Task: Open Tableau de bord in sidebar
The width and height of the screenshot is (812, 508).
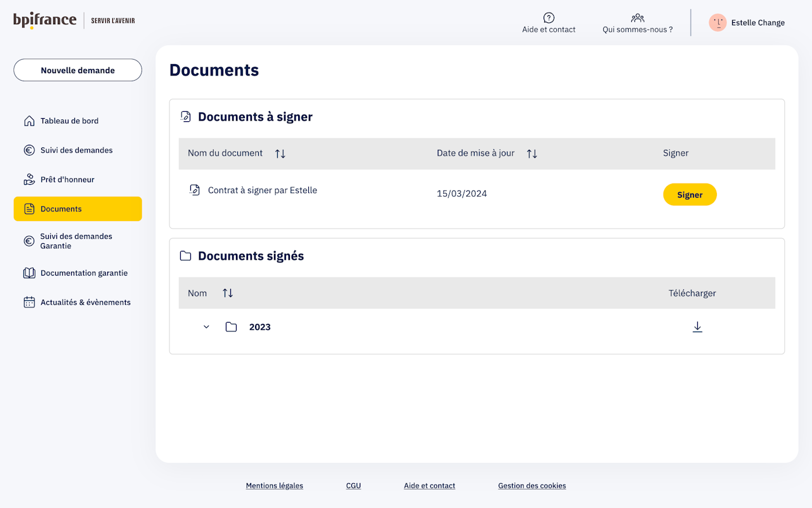Action: [69, 121]
